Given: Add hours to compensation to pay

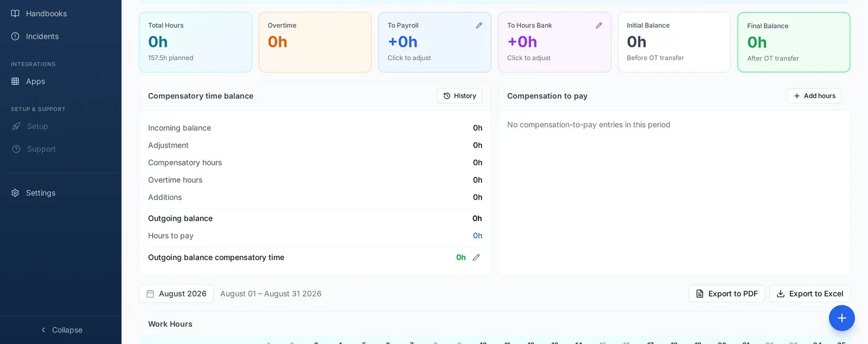Looking at the screenshot, I should (x=814, y=96).
